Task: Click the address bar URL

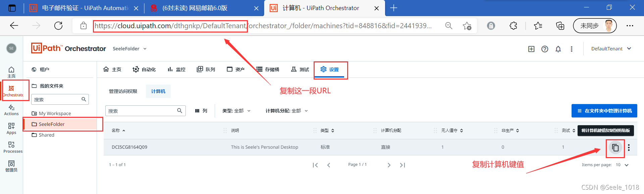Action: tap(263, 26)
